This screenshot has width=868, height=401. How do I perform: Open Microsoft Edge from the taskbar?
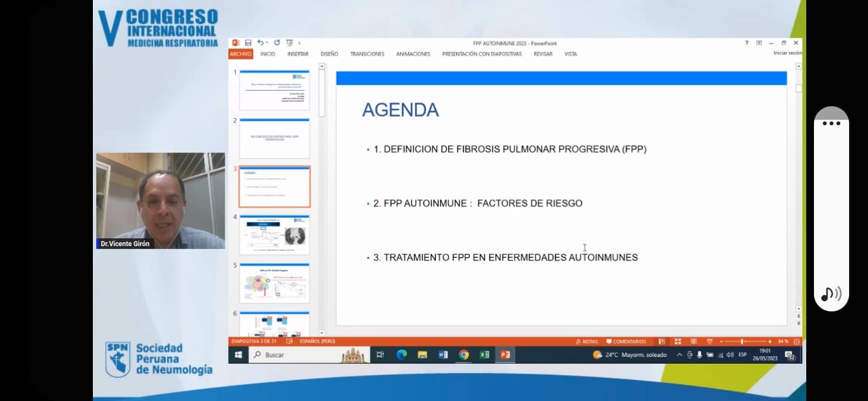(x=401, y=355)
